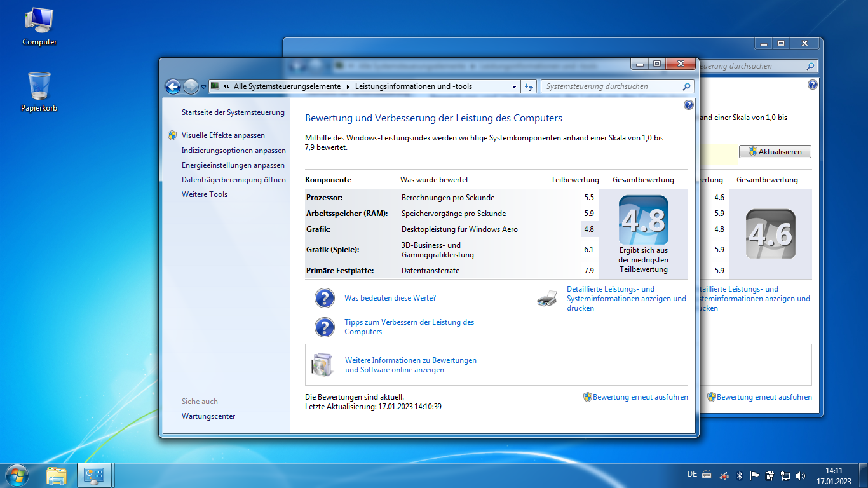Click Alle Systemsteuerungselemente in the breadcrumb
This screenshot has height=488, width=868.
click(x=287, y=86)
